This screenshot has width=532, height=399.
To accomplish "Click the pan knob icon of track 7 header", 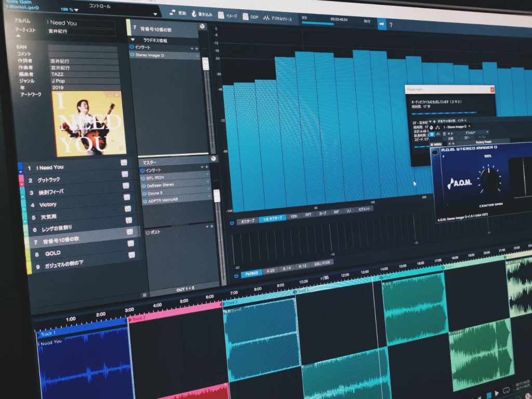I will (202, 26).
